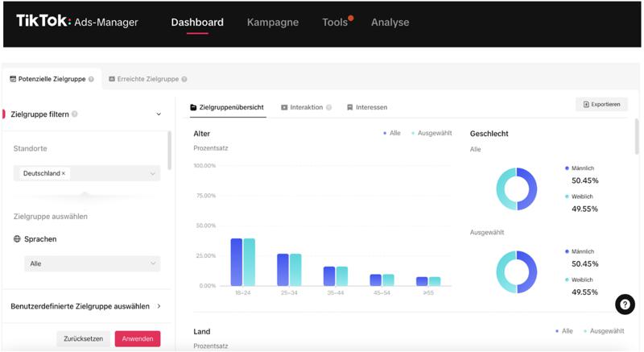Viewport: 644px width, 352px height.
Task: Click the Zielgruppenübersicht folder icon
Action: [193, 107]
